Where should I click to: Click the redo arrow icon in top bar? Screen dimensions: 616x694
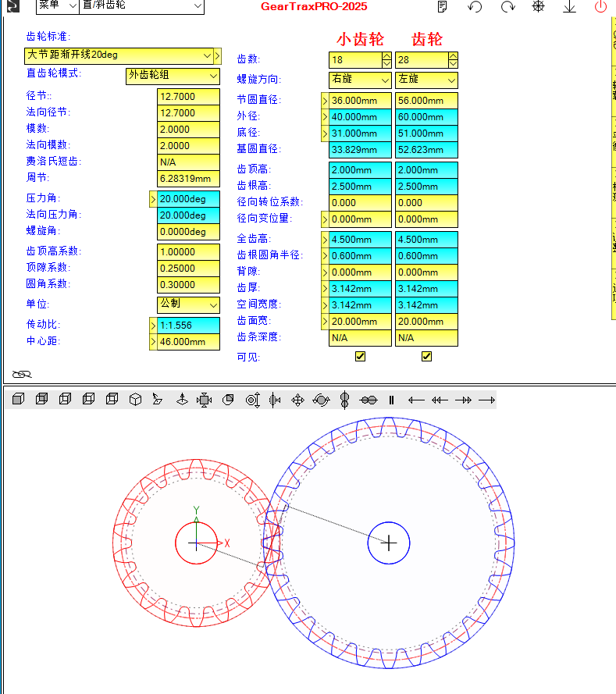pyautogui.click(x=507, y=7)
